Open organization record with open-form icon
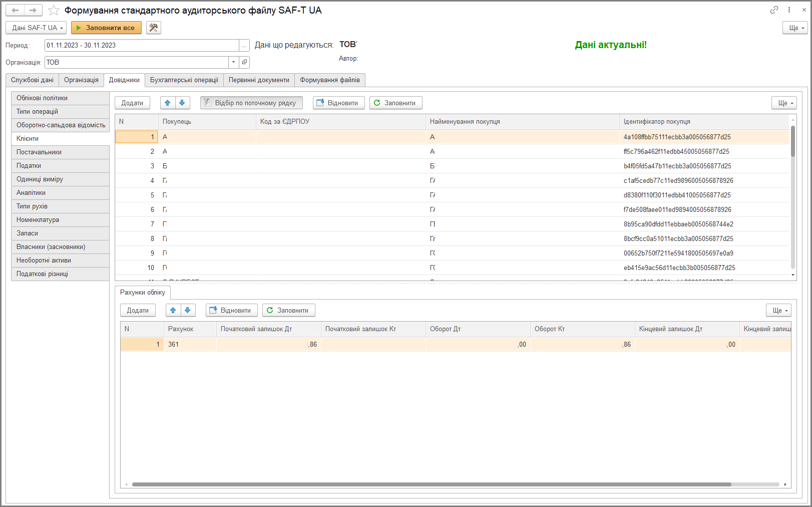 point(244,62)
